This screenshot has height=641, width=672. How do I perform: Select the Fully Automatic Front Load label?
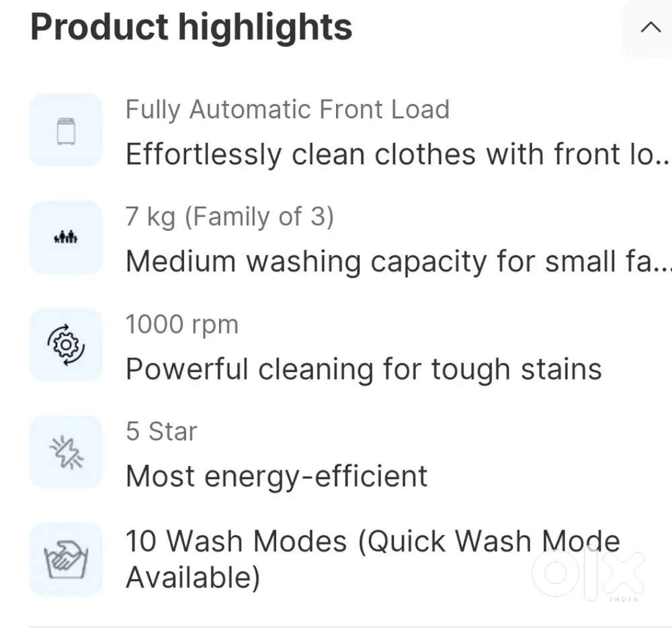(x=288, y=110)
